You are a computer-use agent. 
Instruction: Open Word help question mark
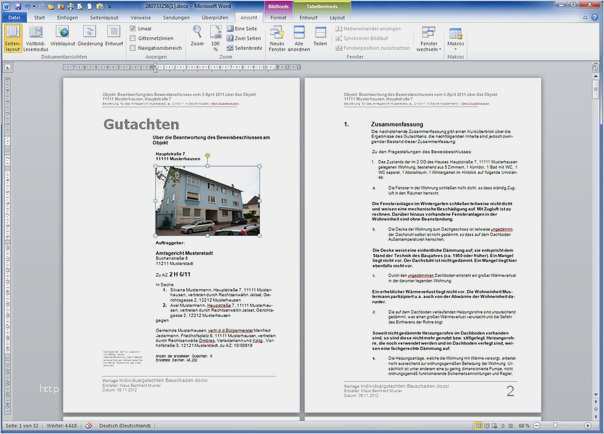click(595, 17)
